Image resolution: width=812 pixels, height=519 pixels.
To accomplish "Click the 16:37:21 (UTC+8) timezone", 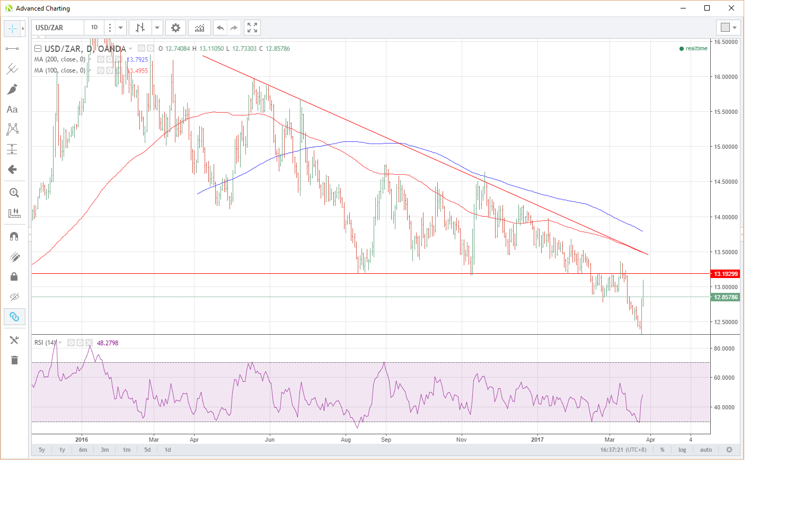I will [x=623, y=450].
